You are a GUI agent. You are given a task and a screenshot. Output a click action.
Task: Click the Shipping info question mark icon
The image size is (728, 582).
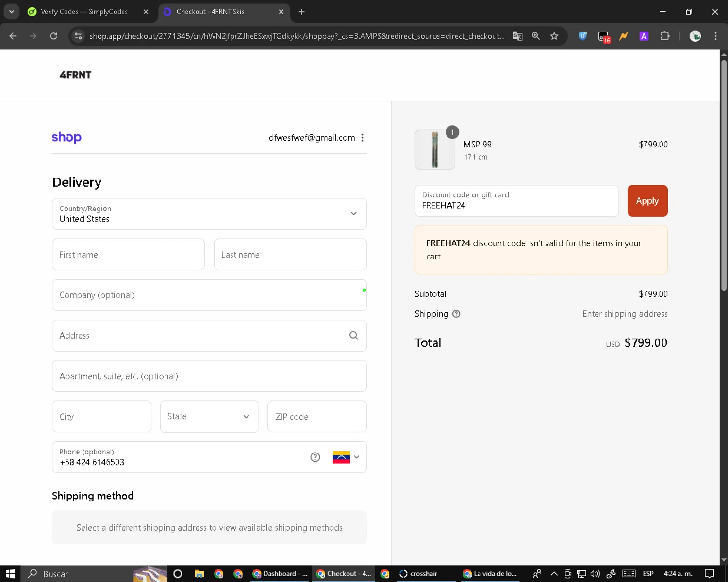click(456, 314)
